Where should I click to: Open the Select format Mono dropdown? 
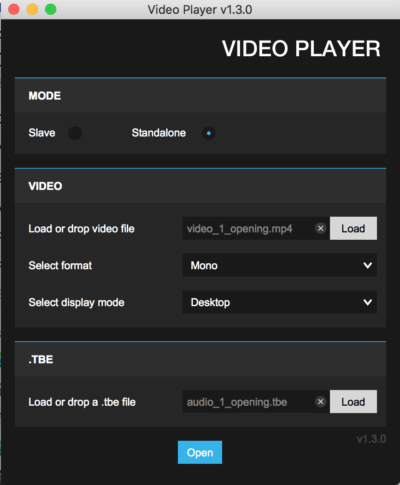[280, 265]
